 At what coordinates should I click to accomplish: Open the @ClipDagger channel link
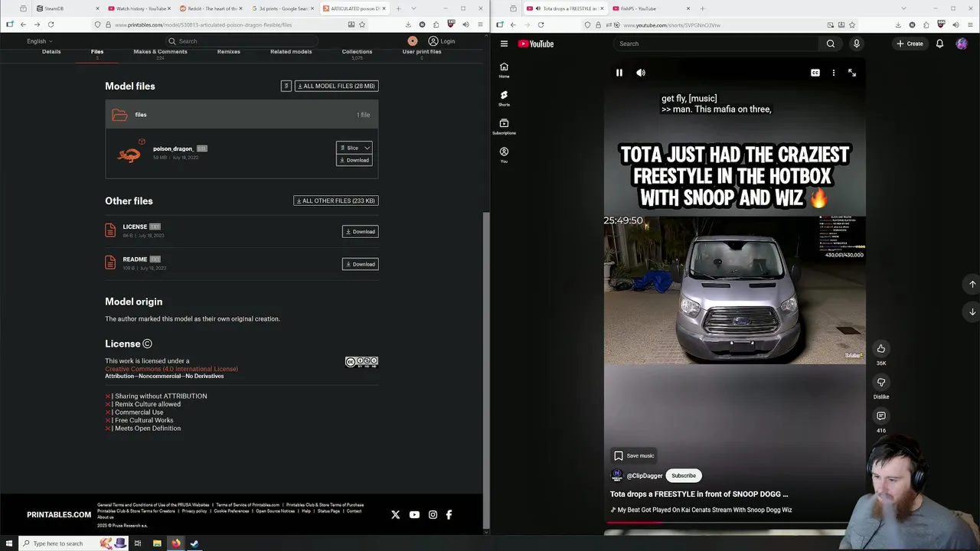pos(645,476)
